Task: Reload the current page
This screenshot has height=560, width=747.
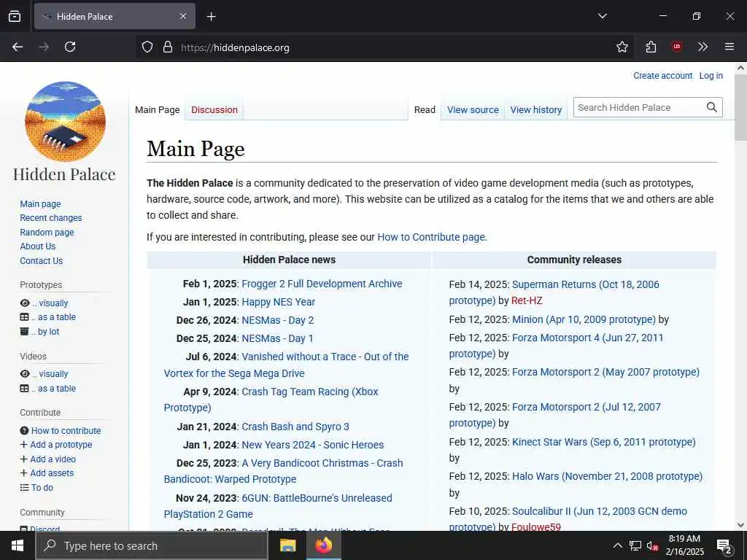Action: [x=70, y=47]
